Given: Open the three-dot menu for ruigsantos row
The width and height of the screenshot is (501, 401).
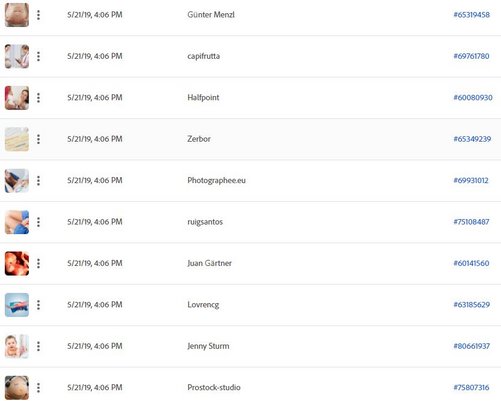Looking at the screenshot, I should point(39,222).
